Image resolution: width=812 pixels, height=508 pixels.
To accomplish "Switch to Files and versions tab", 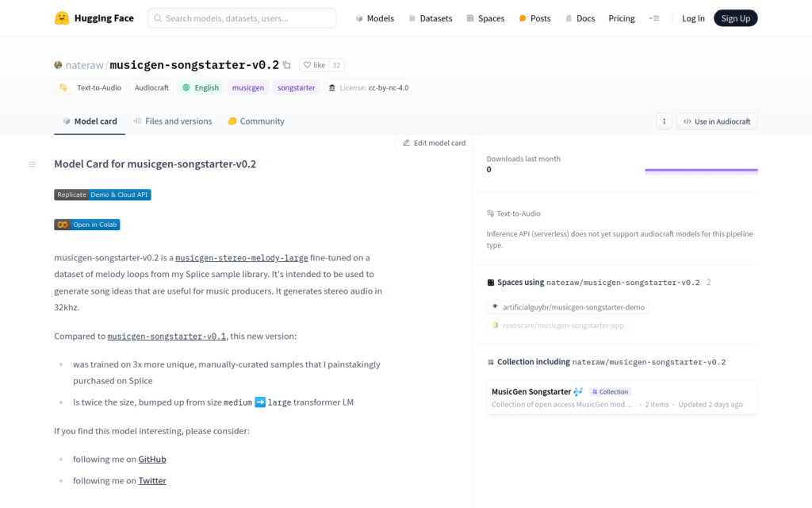I will 172,121.
